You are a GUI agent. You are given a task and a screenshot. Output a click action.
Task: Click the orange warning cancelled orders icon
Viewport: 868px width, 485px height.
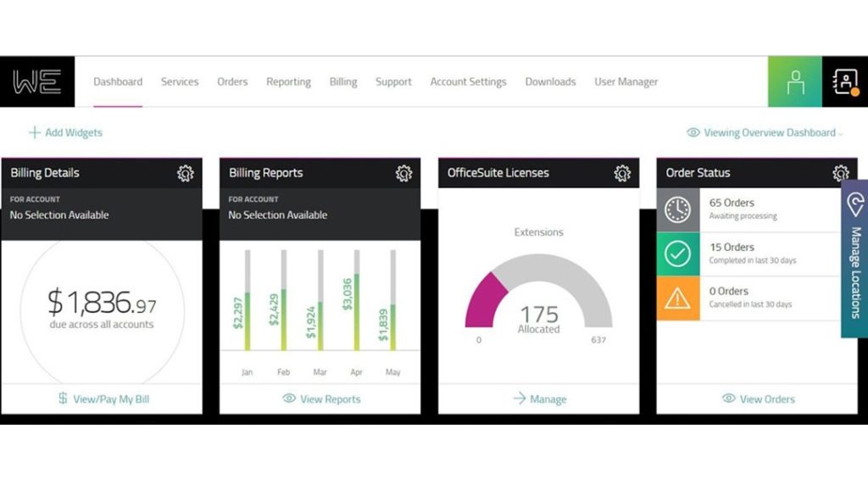[677, 298]
